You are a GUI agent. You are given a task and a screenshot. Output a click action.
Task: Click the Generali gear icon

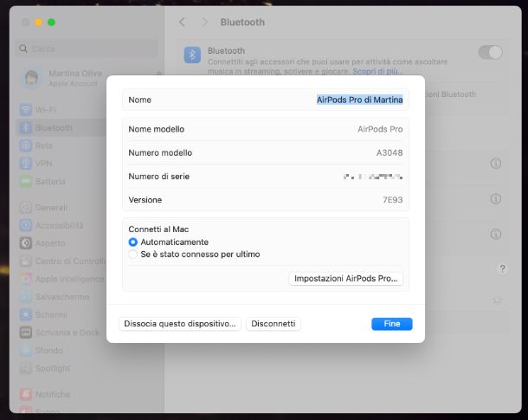[26, 208]
